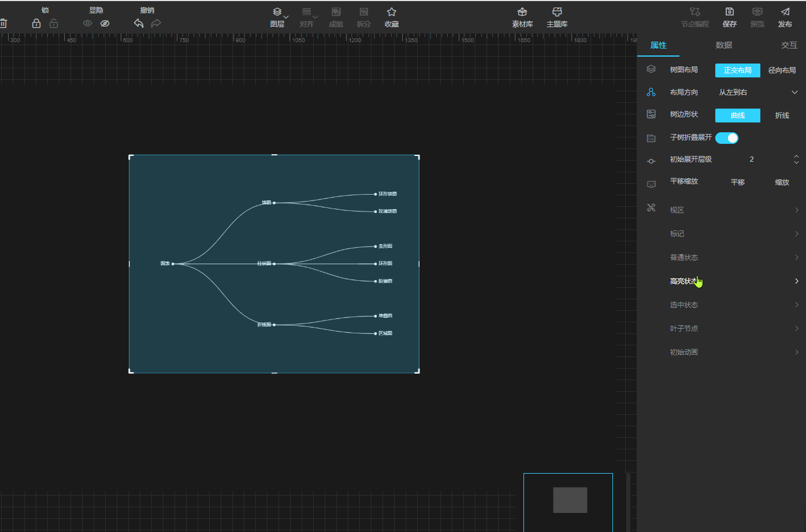Click the 收藏 star favorite icon
Viewport: 806px width, 532px height.
pos(392,17)
